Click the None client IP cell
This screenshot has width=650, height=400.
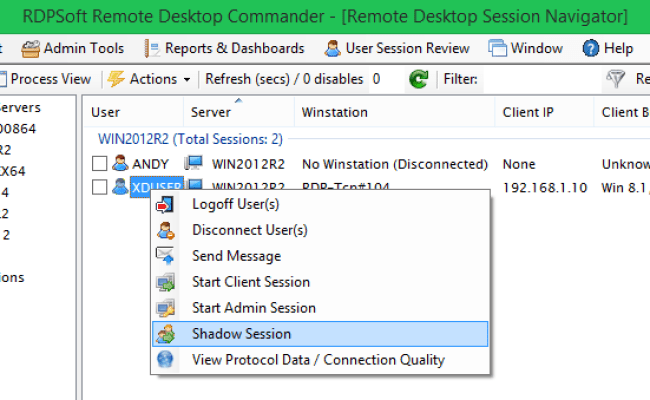coord(519,164)
